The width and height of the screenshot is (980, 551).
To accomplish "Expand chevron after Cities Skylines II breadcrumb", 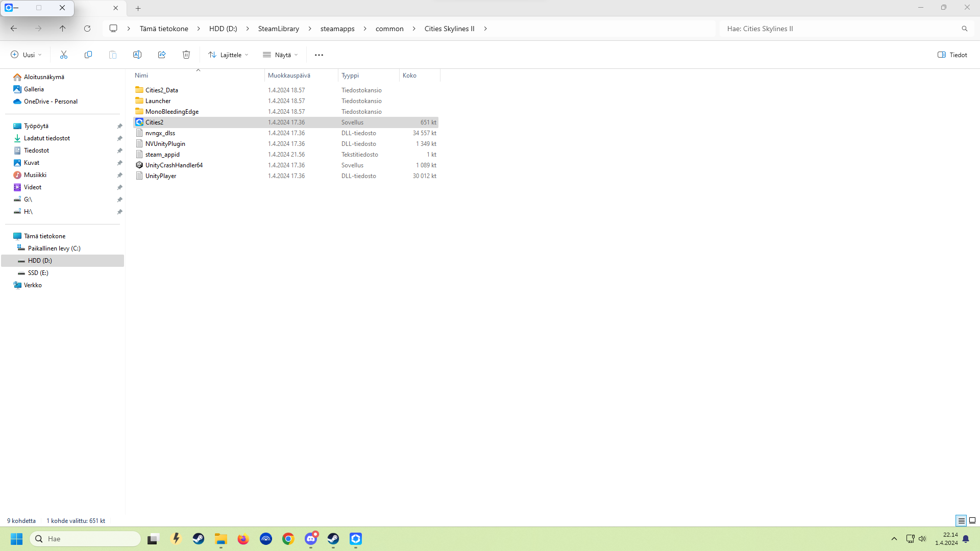I will click(x=485, y=29).
